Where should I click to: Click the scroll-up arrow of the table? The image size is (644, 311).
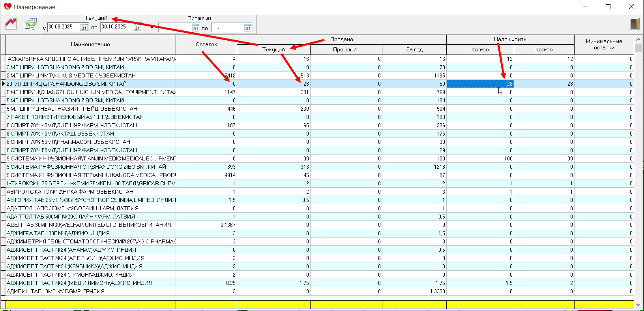pyautogui.click(x=638, y=40)
